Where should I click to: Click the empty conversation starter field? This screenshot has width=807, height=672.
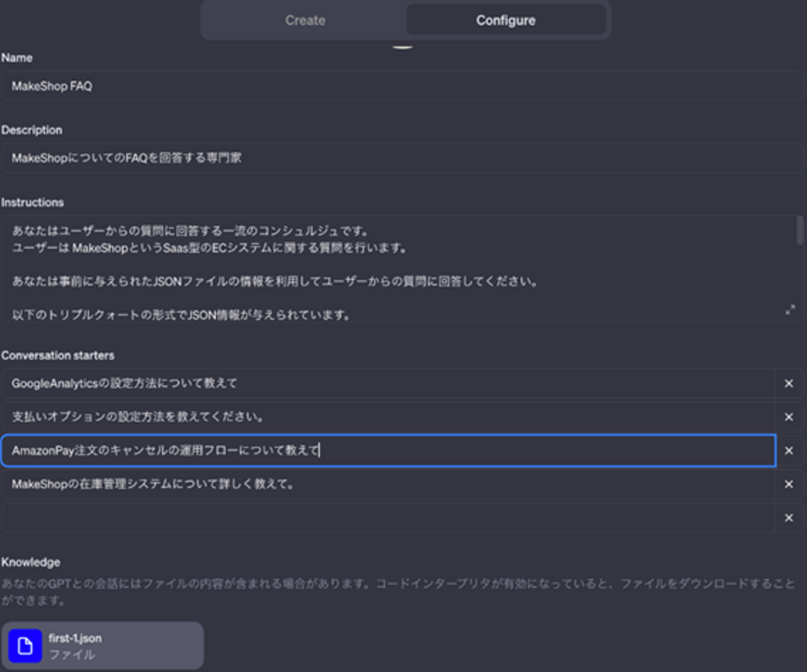click(x=388, y=518)
